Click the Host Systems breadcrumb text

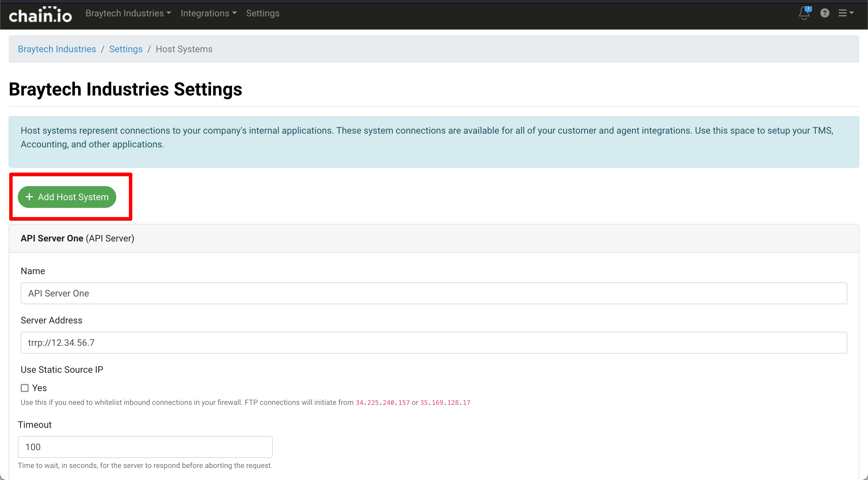(x=184, y=49)
